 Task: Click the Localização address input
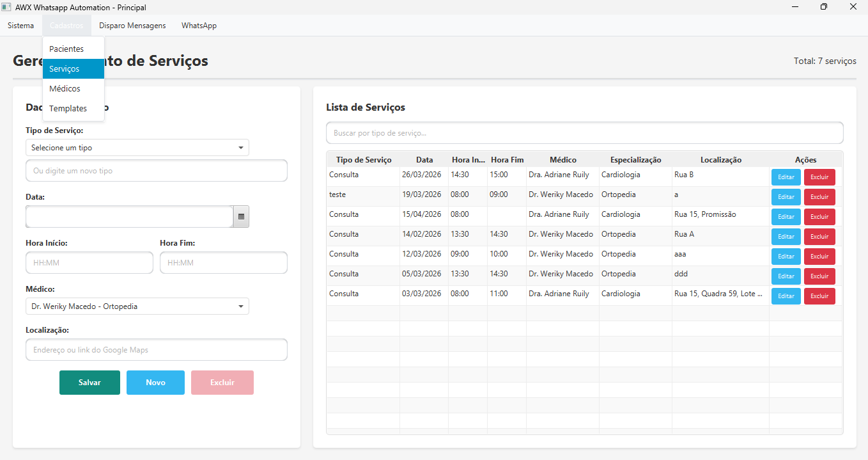coord(156,350)
